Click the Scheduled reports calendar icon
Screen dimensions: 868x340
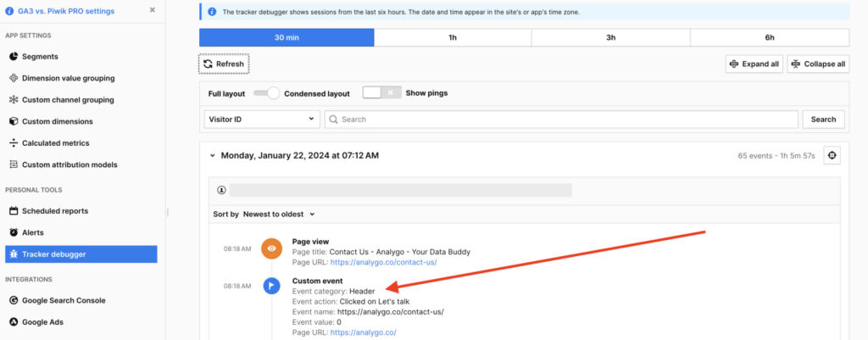pyautogui.click(x=14, y=210)
